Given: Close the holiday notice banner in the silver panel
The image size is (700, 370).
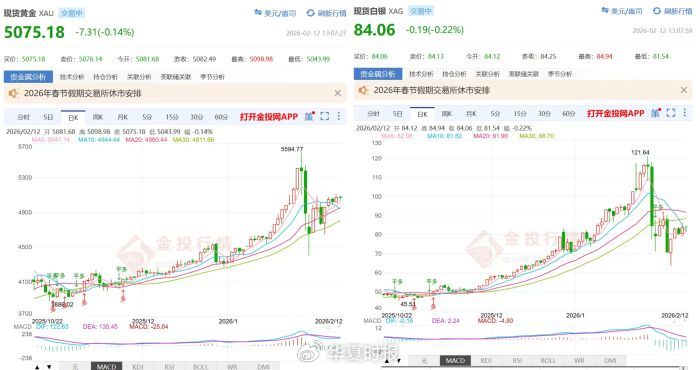Looking at the screenshot, I should coord(684,90).
